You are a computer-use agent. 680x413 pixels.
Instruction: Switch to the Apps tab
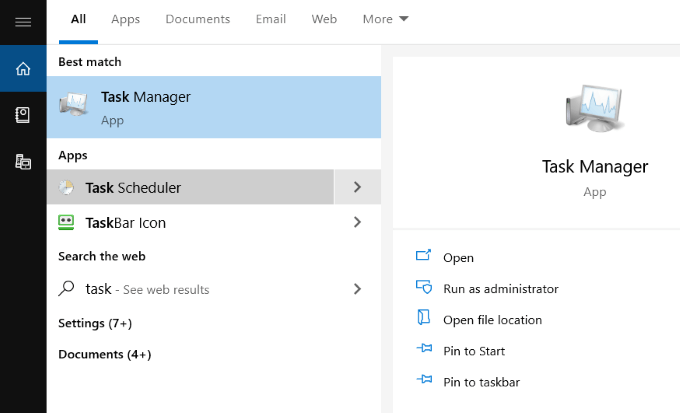[126, 19]
